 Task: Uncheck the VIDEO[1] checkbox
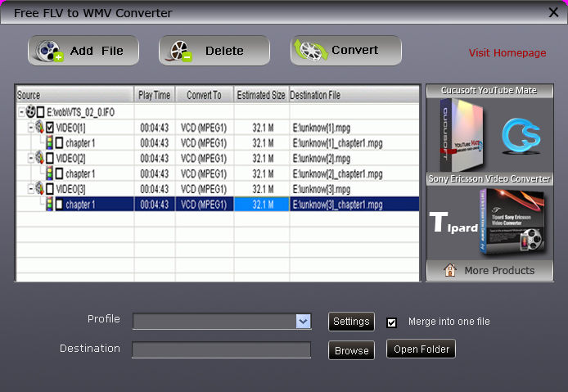tap(50, 127)
